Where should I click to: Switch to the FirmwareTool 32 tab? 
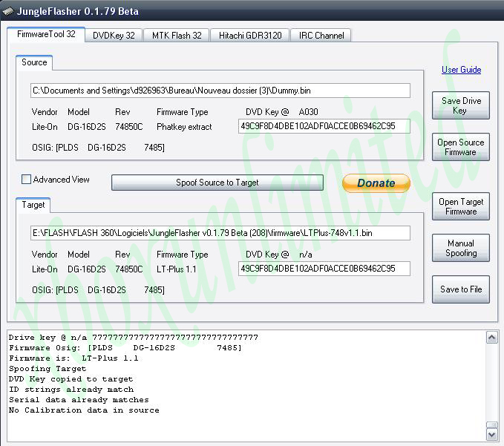pos(46,34)
